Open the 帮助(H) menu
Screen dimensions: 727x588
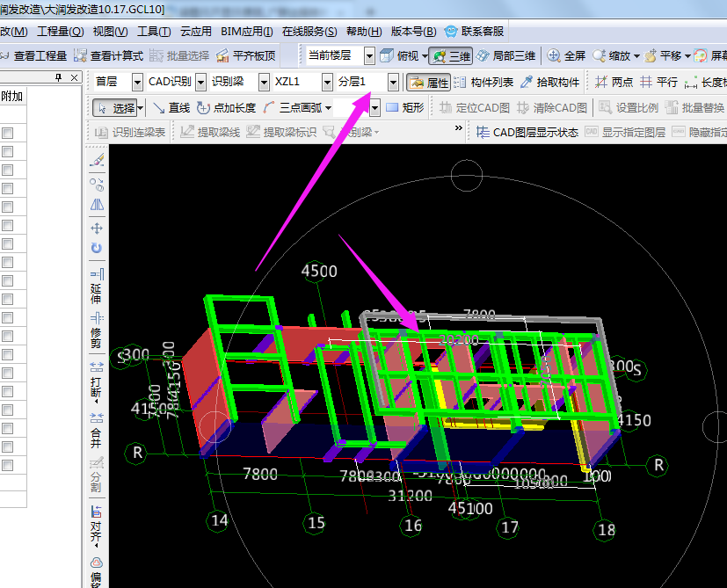coord(364,31)
